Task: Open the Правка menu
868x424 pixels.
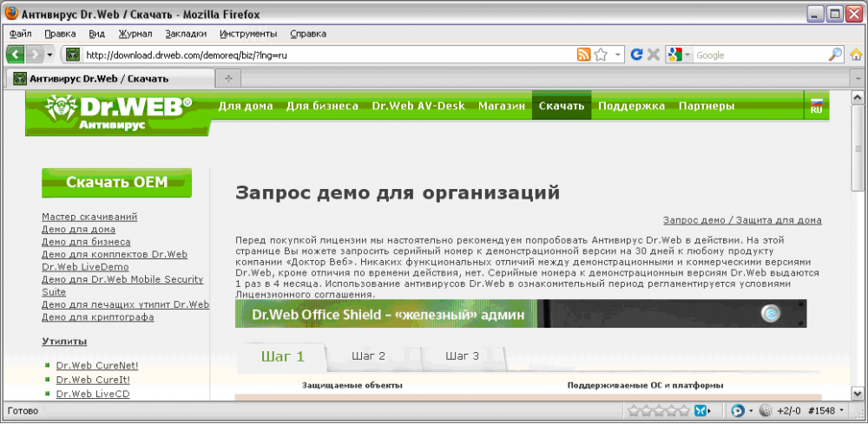Action: click(60, 34)
